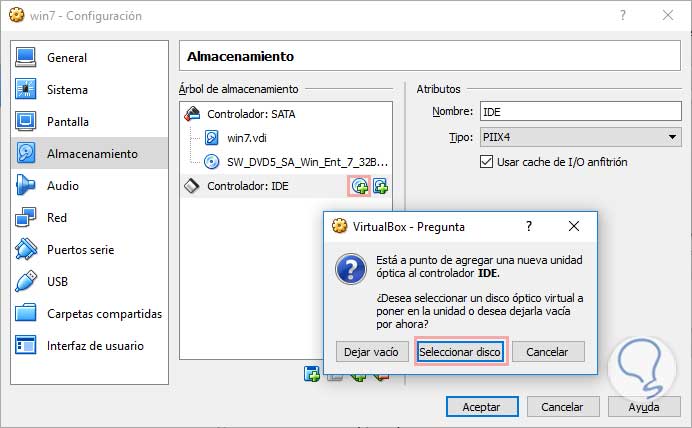The height and width of the screenshot is (428, 692).
Task: Click the Almacenamiento page heading
Action: point(241,56)
